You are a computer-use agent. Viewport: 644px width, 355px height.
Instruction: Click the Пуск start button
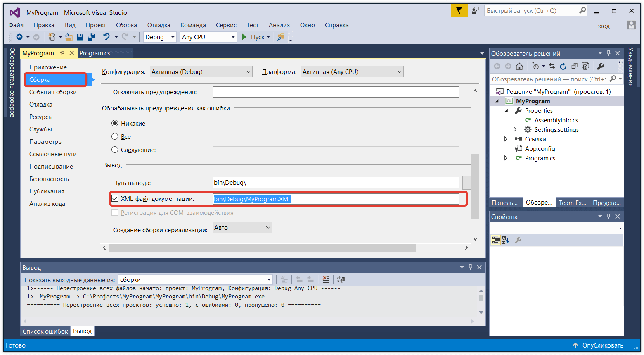(255, 37)
